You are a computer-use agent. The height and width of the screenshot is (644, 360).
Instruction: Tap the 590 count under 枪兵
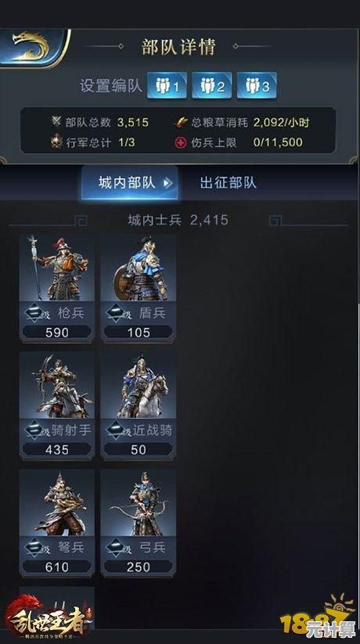[x=57, y=333]
